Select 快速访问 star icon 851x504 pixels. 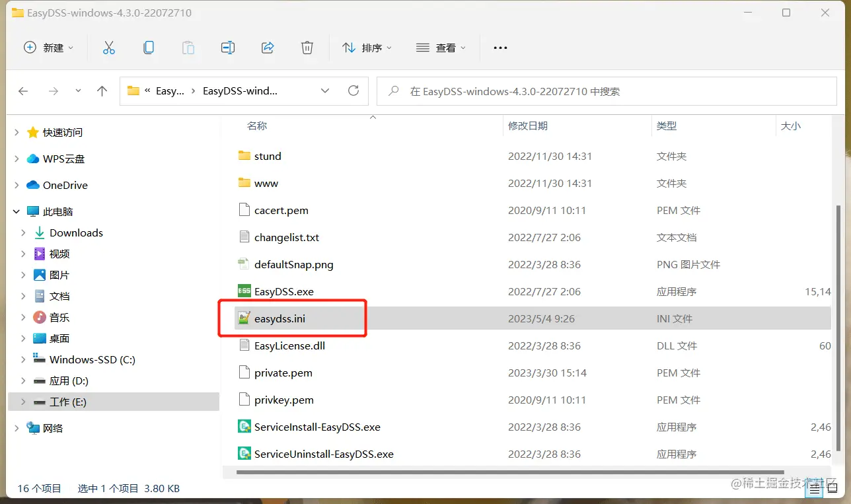pyautogui.click(x=33, y=132)
